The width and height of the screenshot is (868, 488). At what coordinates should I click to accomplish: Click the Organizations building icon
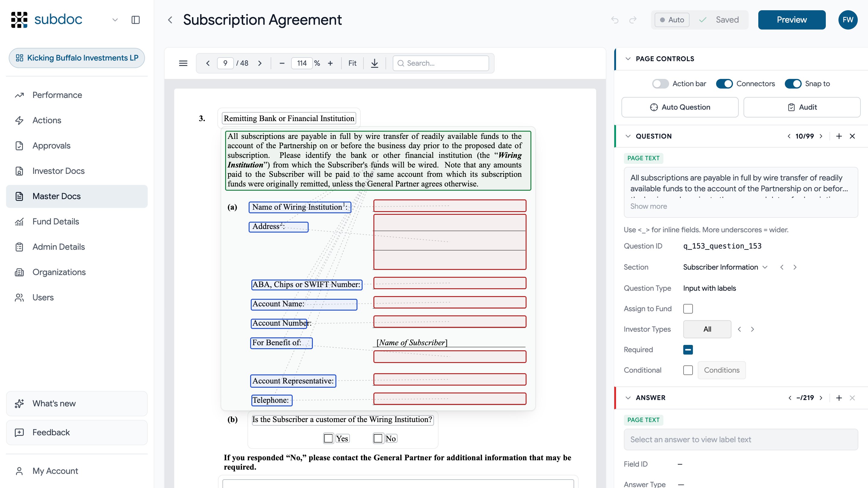[19, 272]
